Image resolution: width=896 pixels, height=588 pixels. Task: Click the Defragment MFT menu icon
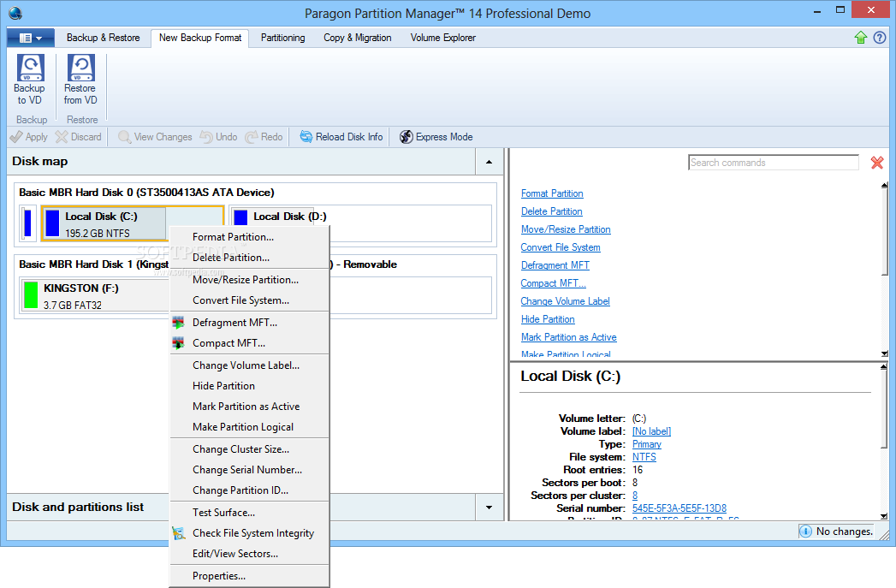(179, 323)
